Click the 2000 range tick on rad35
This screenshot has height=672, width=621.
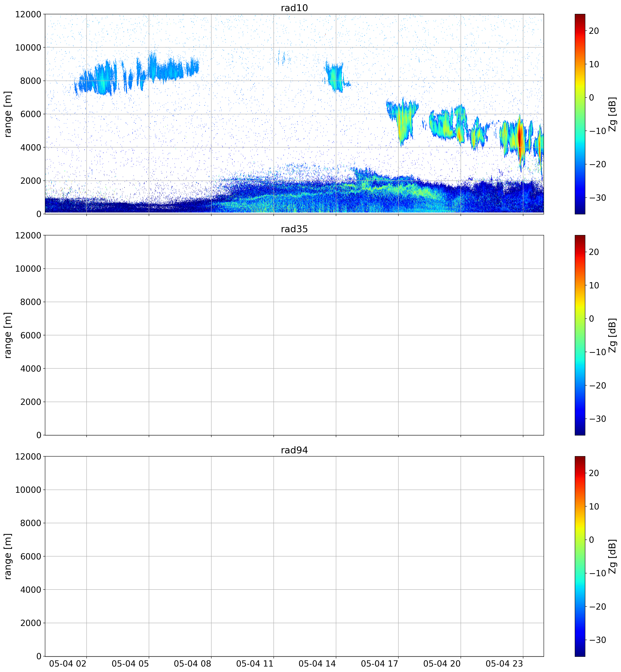click(x=31, y=401)
